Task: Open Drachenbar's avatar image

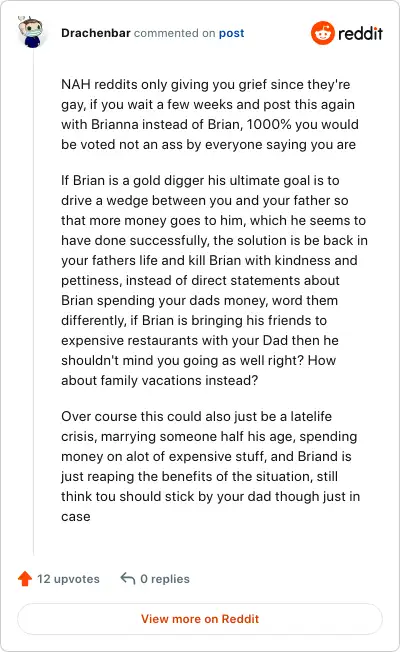Action: 32,32
